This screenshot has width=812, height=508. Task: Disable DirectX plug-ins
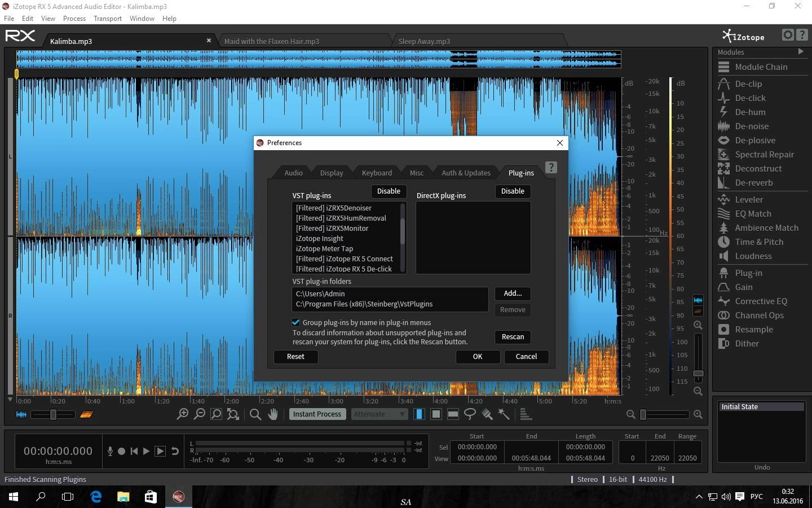513,191
